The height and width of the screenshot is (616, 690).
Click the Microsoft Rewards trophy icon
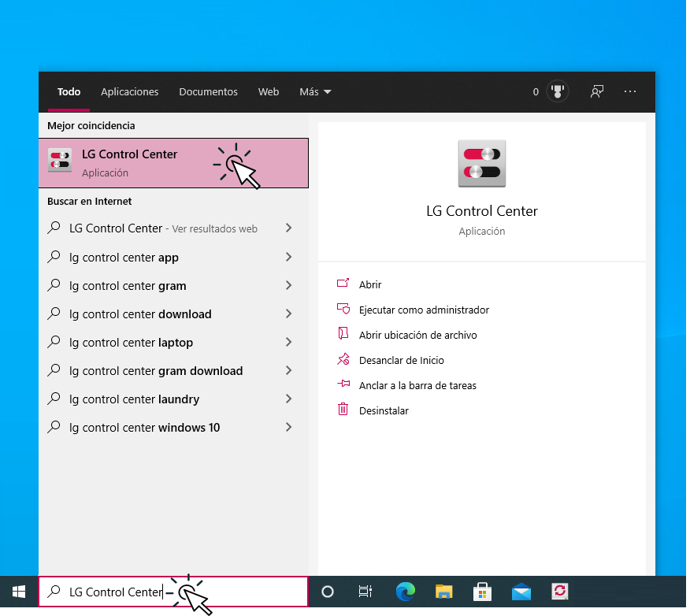click(x=557, y=91)
